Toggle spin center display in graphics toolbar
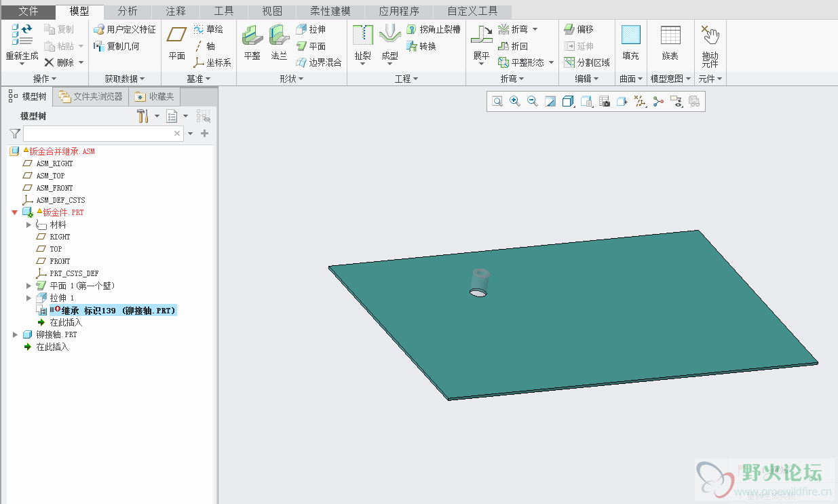838x504 pixels. click(x=658, y=102)
